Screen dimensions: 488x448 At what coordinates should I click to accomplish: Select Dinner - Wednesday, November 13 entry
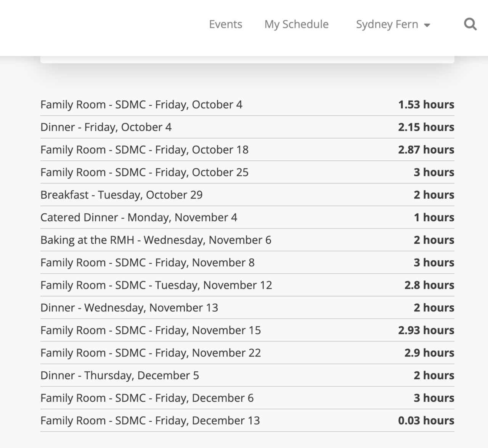pos(129,307)
